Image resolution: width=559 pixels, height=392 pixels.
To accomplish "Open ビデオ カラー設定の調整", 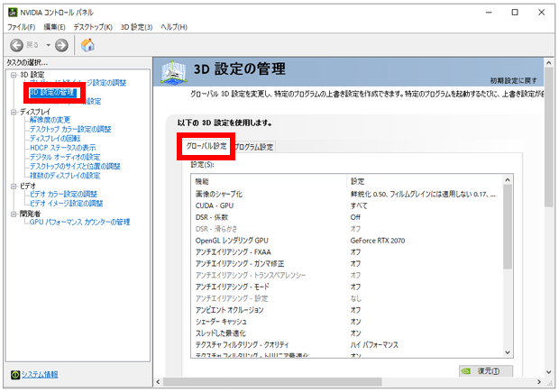I will pyautogui.click(x=63, y=194).
